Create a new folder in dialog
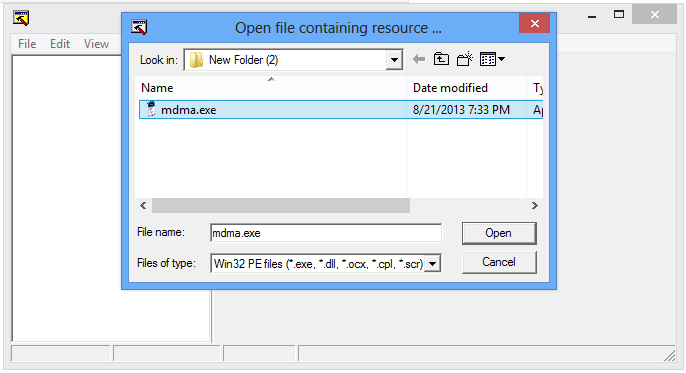The image size is (686, 373). point(465,59)
